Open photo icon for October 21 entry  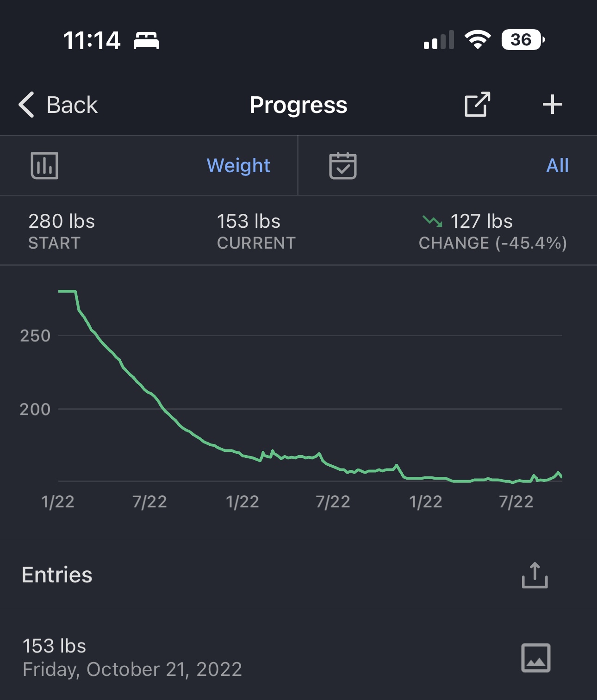pos(535,657)
